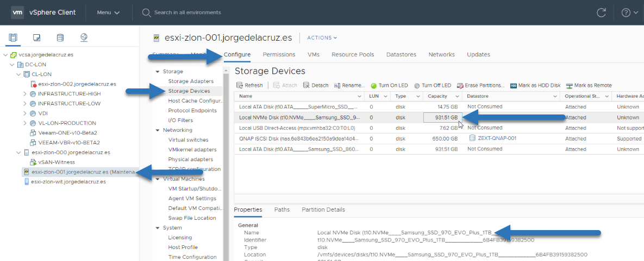This screenshot has height=261, width=644.
Task: Open the VMs and Templates inventory icon
Action: click(x=37, y=38)
